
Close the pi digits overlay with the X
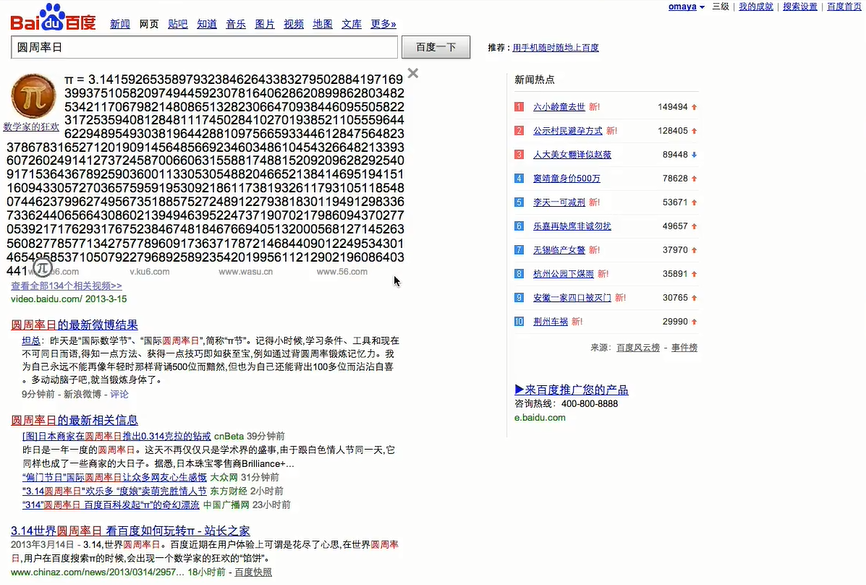tap(413, 73)
